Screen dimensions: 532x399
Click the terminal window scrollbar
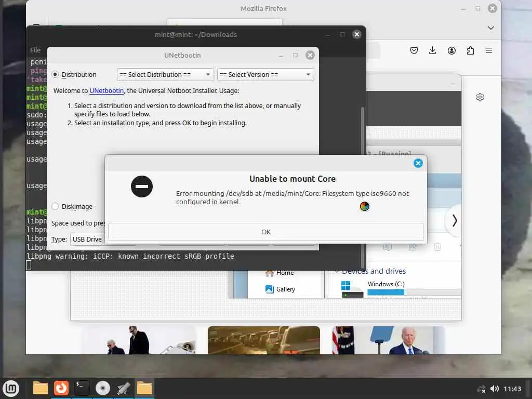point(362,187)
